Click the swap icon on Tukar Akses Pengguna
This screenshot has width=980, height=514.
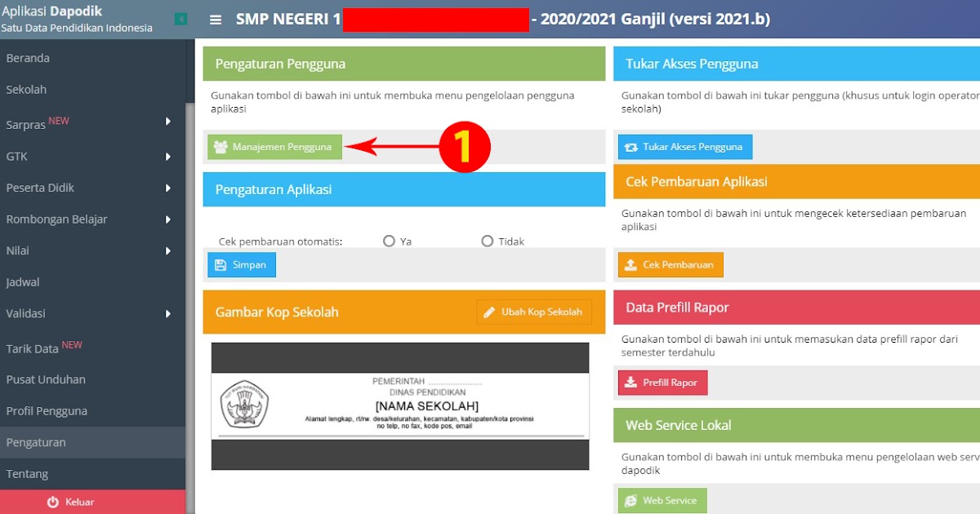(631, 147)
